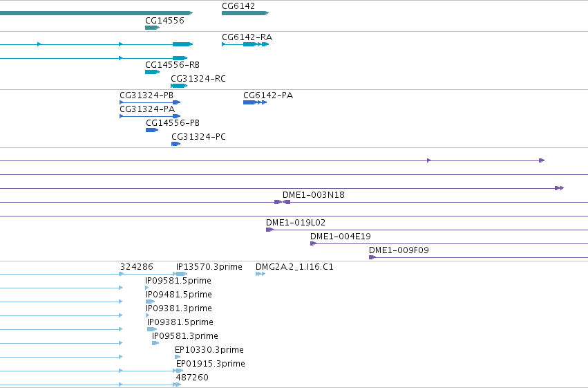Click the IP09381.3prime EST label
The image size is (588, 388).
tap(179, 308)
